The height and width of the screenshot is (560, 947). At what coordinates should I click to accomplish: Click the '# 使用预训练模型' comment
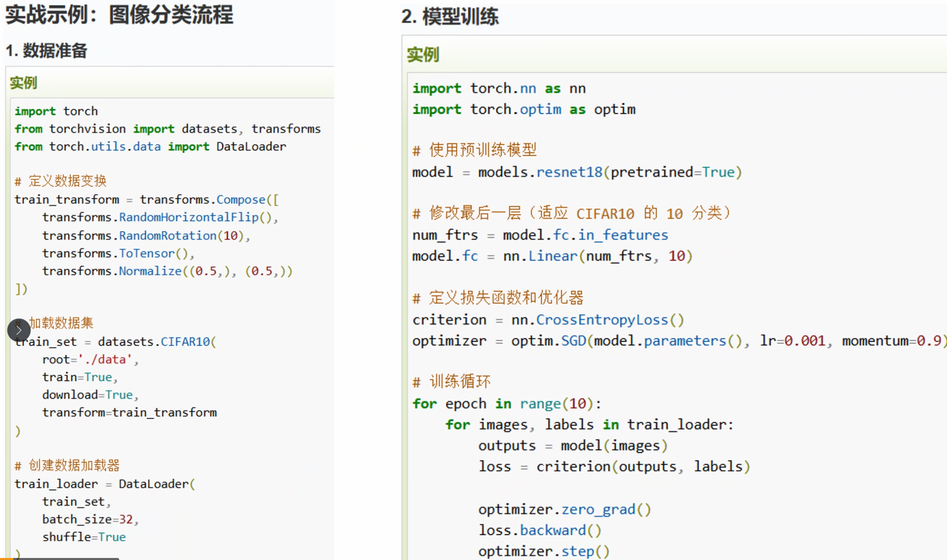click(x=475, y=150)
